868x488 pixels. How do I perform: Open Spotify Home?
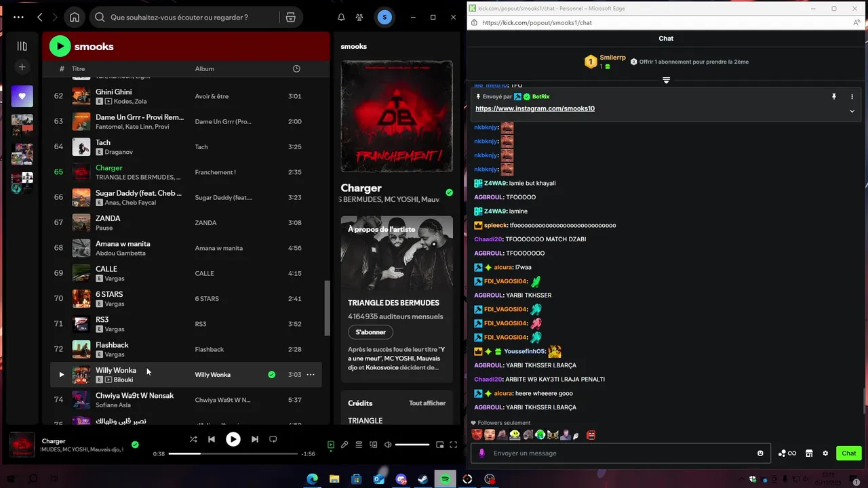[x=75, y=17]
